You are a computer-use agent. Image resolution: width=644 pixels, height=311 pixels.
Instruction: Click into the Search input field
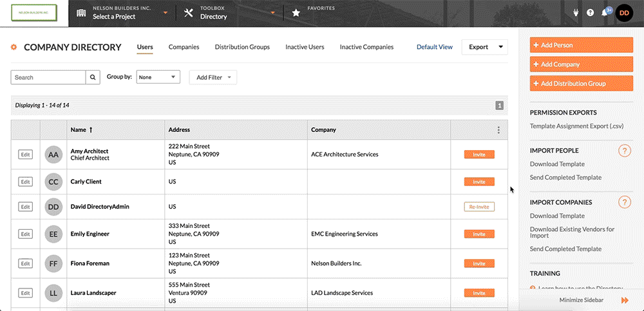click(48, 77)
